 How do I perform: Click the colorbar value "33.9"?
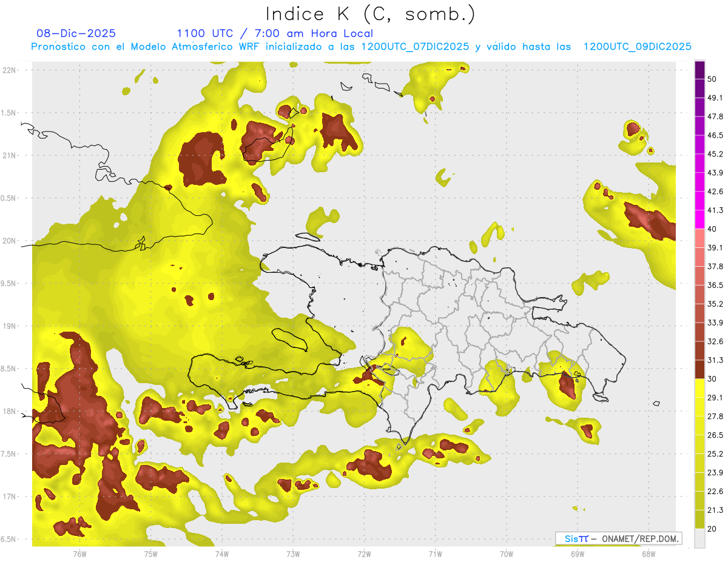[x=715, y=323]
